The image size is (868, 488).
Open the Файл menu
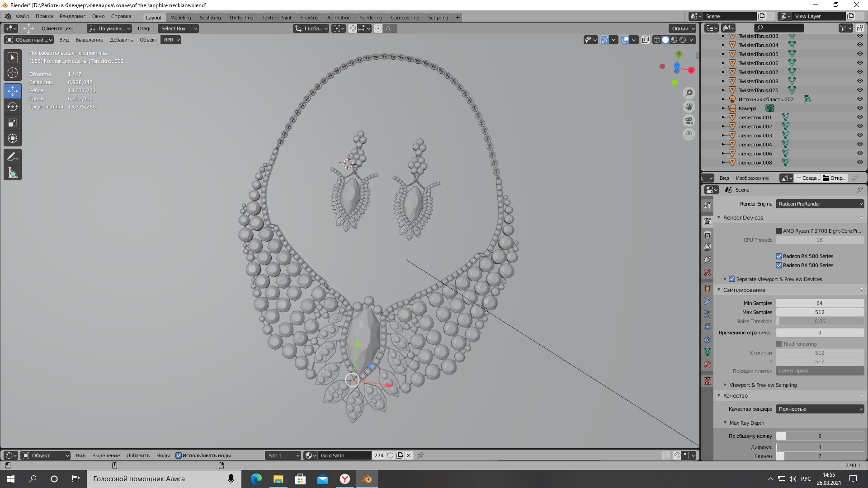point(22,16)
